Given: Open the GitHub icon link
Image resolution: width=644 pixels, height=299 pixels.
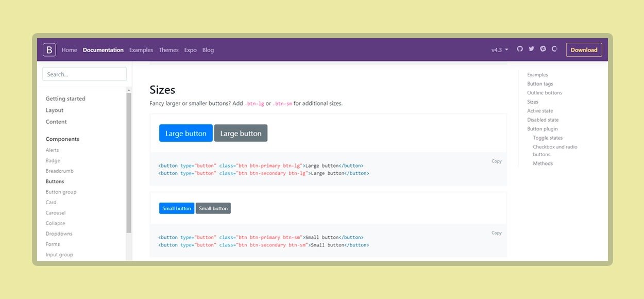Looking at the screenshot, I should pos(520,49).
